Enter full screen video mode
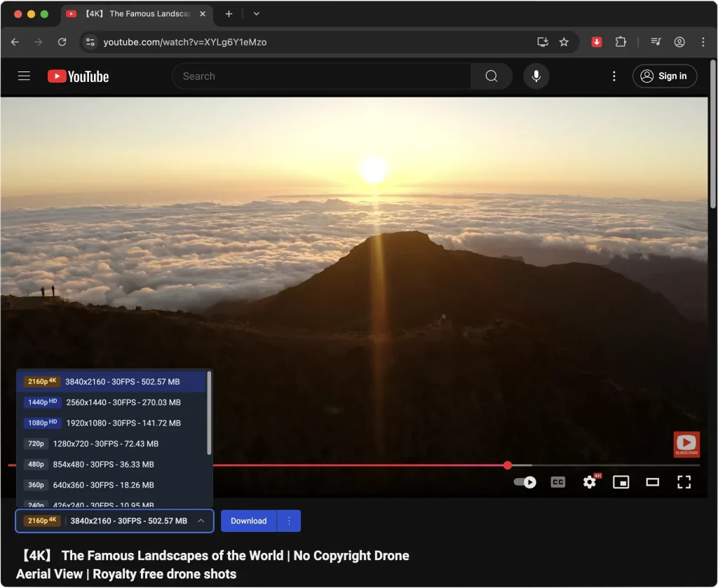The image size is (718, 588). (684, 482)
